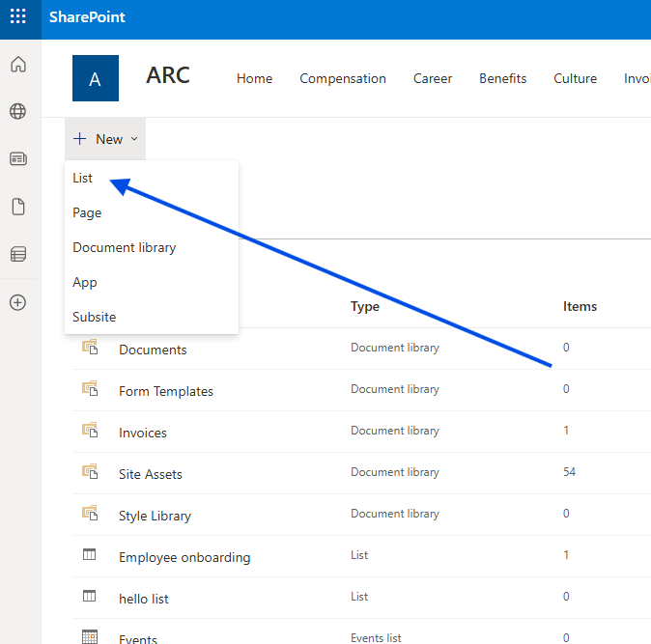Click the Documents library icon

tap(90, 348)
